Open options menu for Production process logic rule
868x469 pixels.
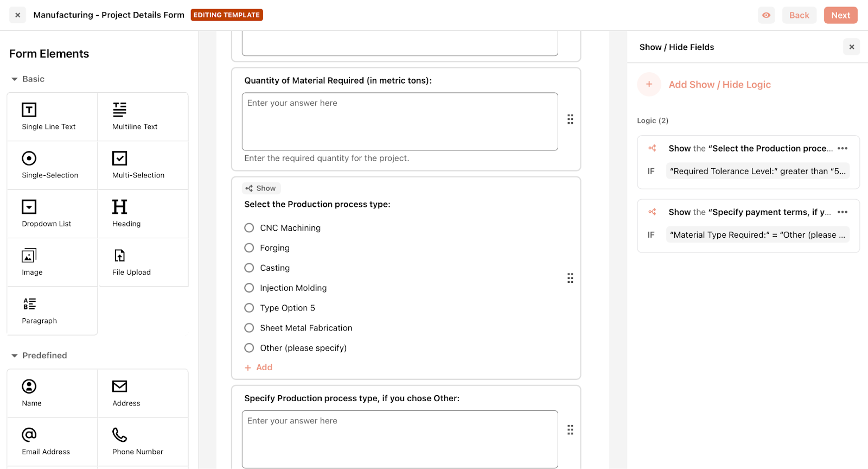[x=843, y=148]
